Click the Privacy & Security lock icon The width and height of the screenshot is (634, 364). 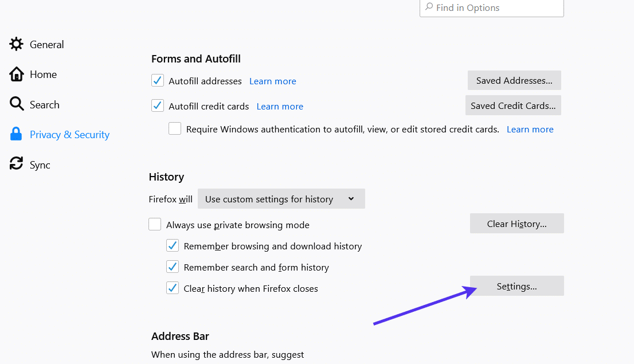pyautogui.click(x=16, y=134)
